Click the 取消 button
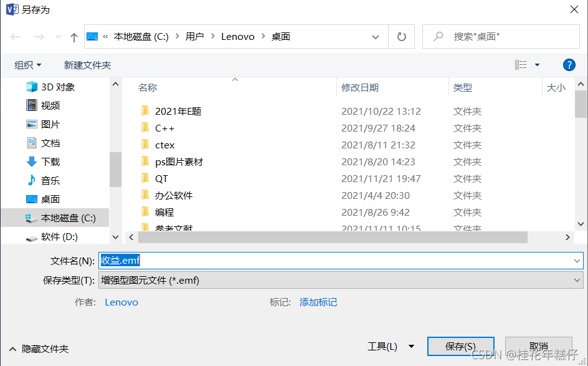Image resolution: width=588 pixels, height=366 pixels. pos(539,347)
